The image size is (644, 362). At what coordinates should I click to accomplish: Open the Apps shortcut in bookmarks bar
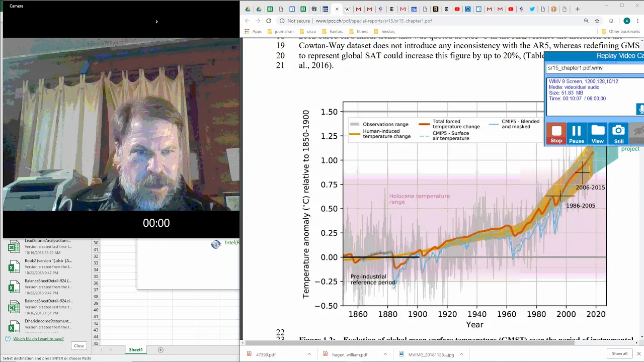pyautogui.click(x=253, y=31)
